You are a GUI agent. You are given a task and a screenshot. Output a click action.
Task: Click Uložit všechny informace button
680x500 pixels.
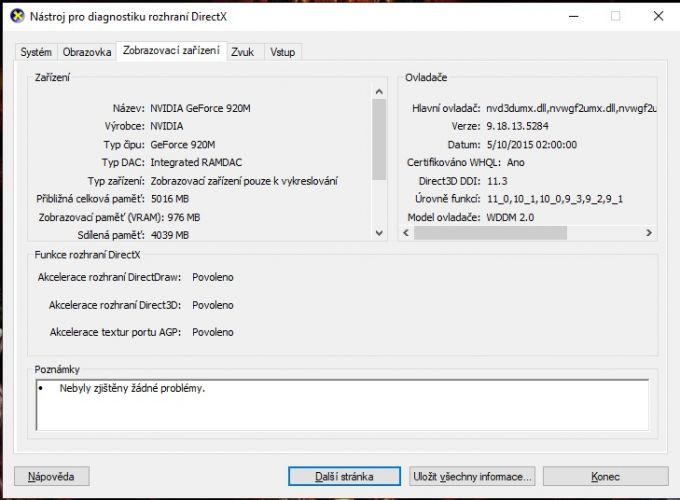click(x=472, y=477)
